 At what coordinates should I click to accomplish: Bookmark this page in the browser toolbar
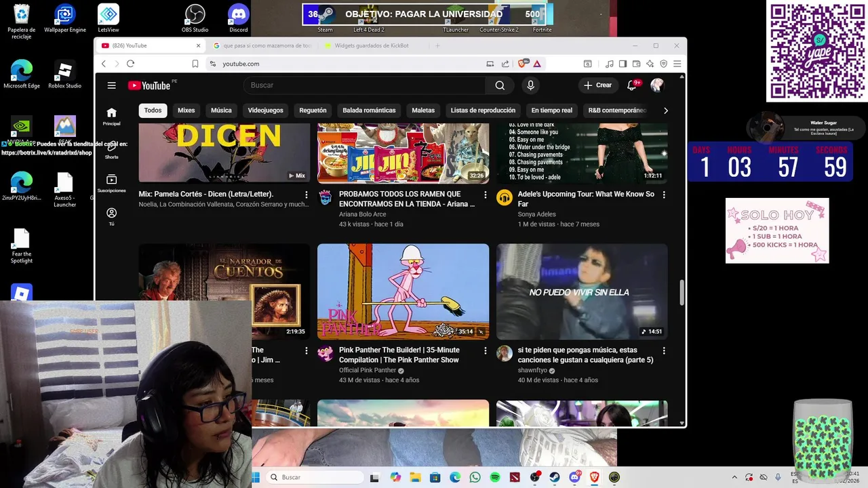[195, 64]
